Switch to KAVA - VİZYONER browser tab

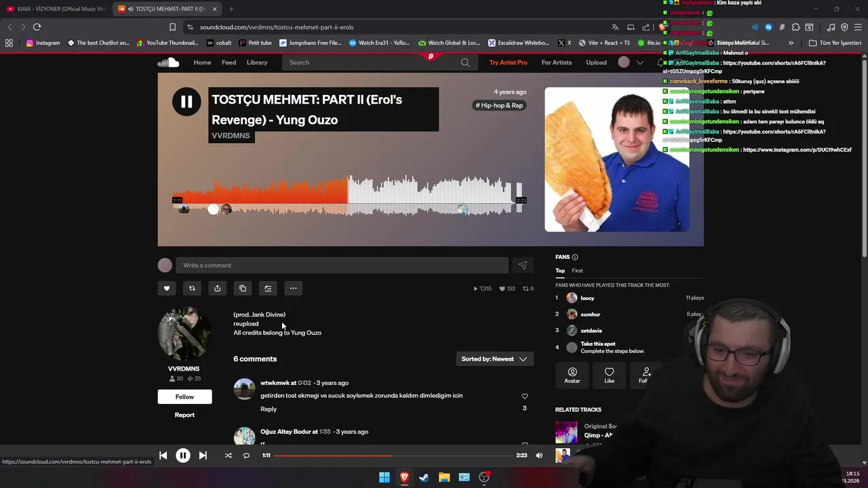pos(56,9)
